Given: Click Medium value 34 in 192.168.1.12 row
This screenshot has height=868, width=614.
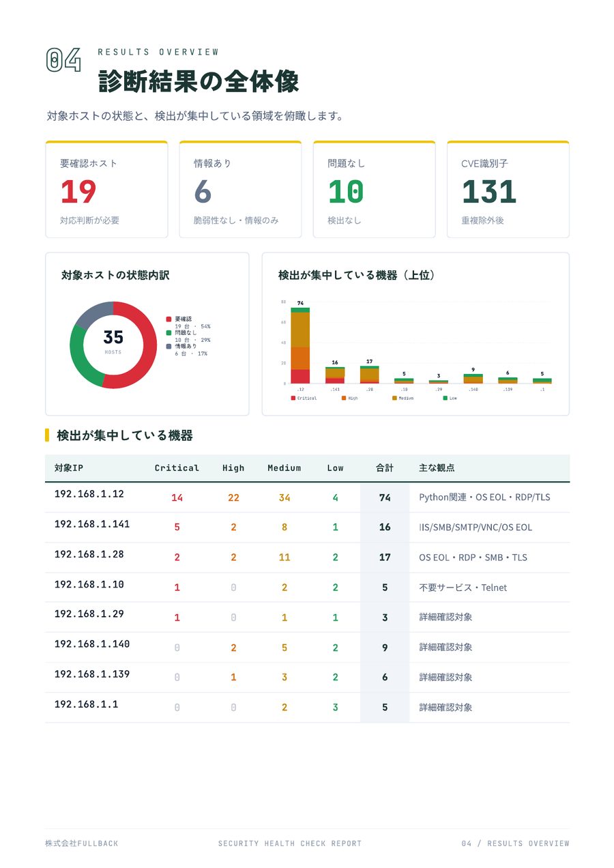Looking at the screenshot, I should point(284,497).
